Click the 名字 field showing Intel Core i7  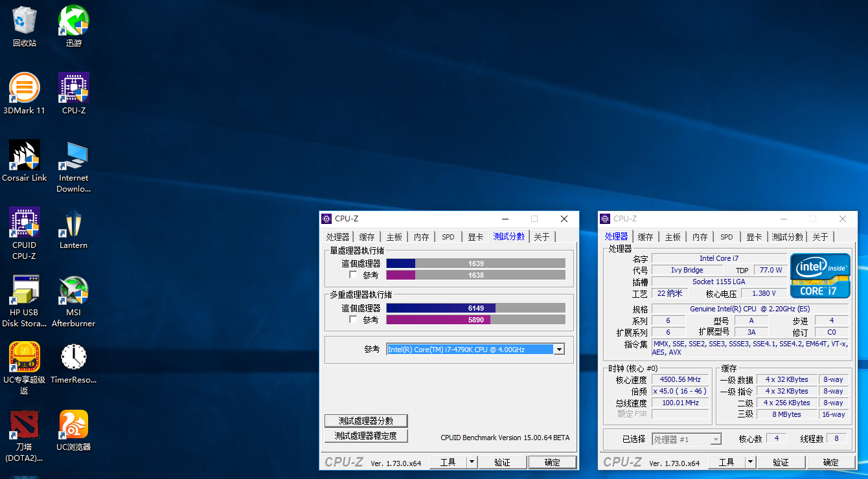pos(719,258)
